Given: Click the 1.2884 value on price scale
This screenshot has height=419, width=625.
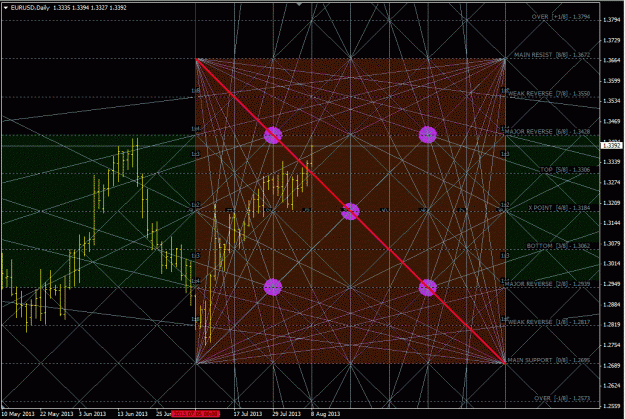Looking at the screenshot, I should tap(612, 304).
